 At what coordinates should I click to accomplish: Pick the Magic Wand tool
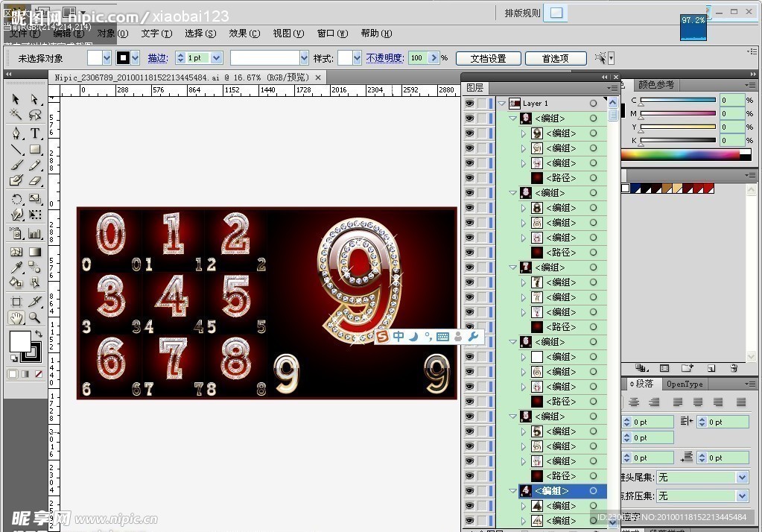coord(16,115)
